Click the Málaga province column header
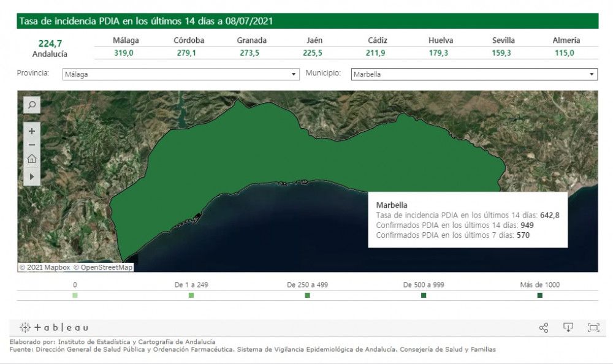Viewport: 613px width, 364px height. [126, 40]
